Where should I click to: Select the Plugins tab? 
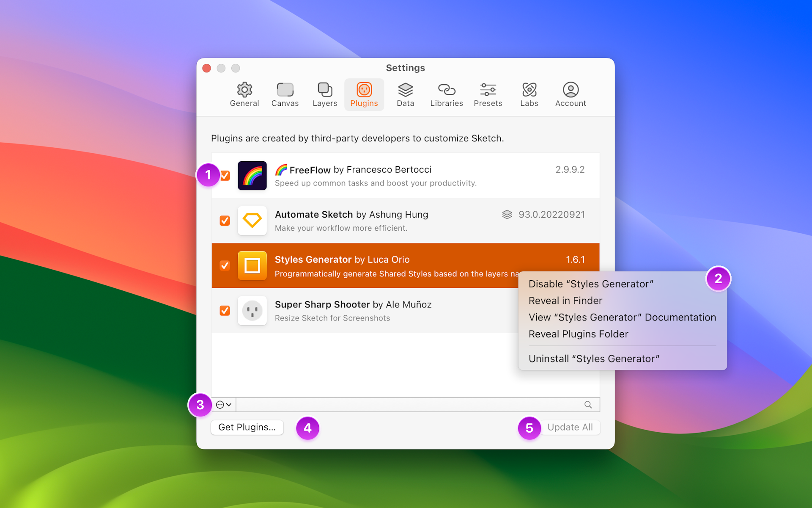(x=364, y=95)
